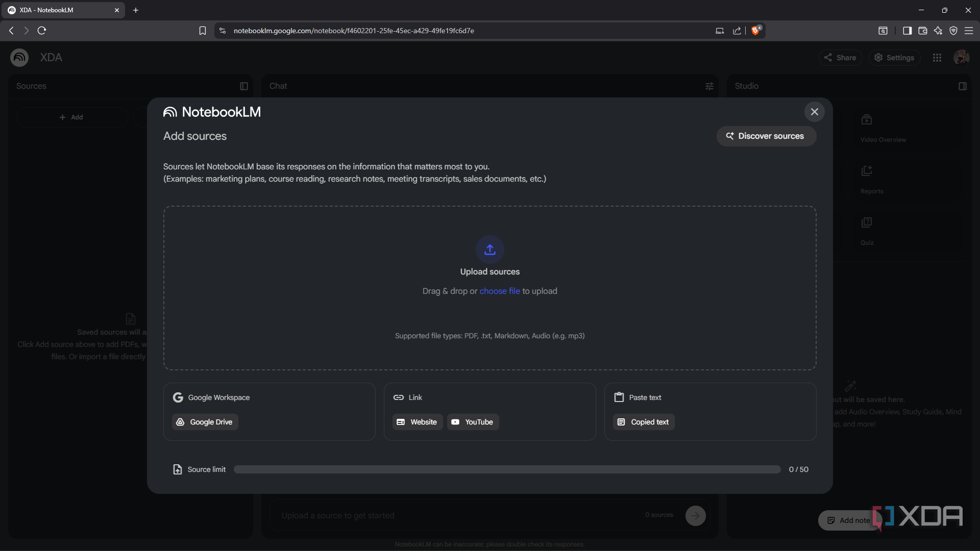The image size is (980, 551).
Task: Click the Share button
Action: (x=840, y=58)
